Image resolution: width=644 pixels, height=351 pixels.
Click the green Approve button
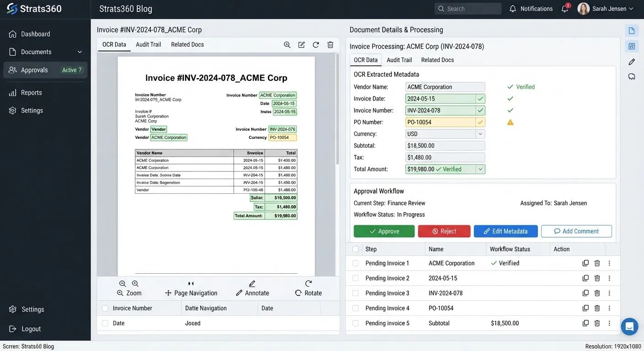tap(384, 231)
